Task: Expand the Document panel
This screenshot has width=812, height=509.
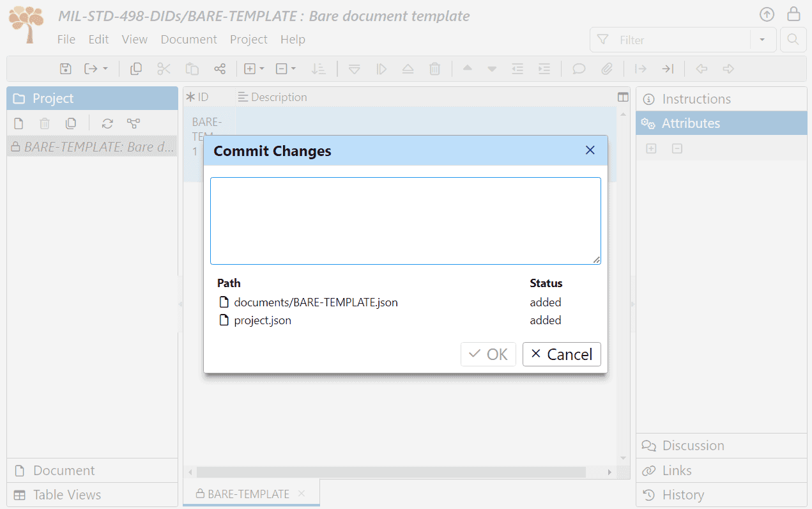Action: point(93,471)
